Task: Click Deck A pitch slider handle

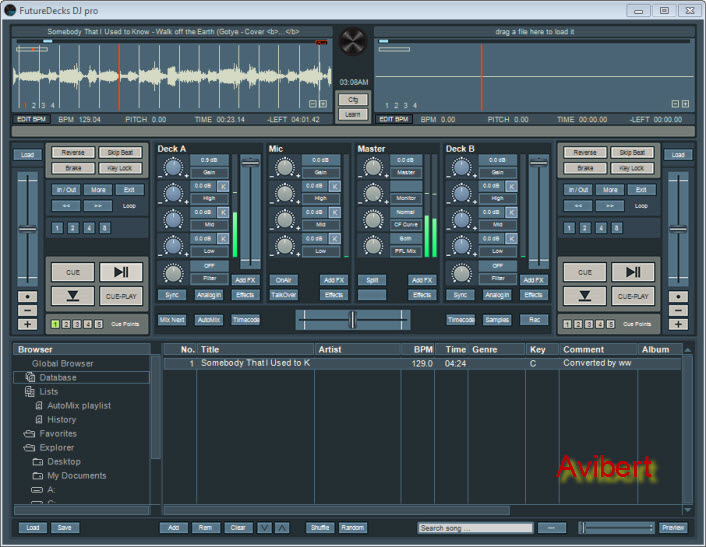Action: click(x=27, y=229)
